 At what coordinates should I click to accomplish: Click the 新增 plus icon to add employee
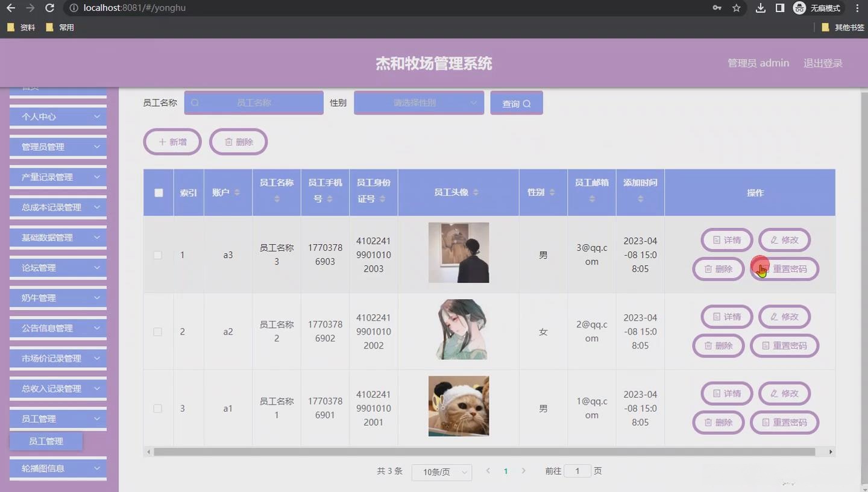162,142
